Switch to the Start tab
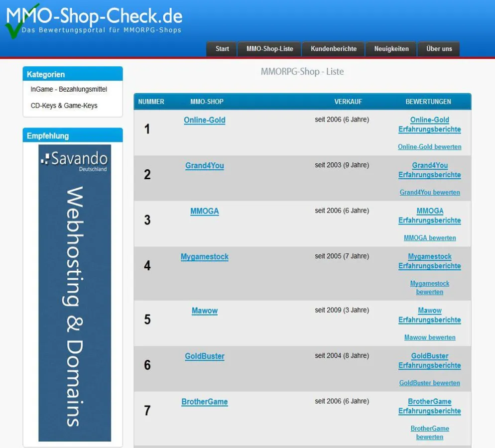 tap(221, 49)
